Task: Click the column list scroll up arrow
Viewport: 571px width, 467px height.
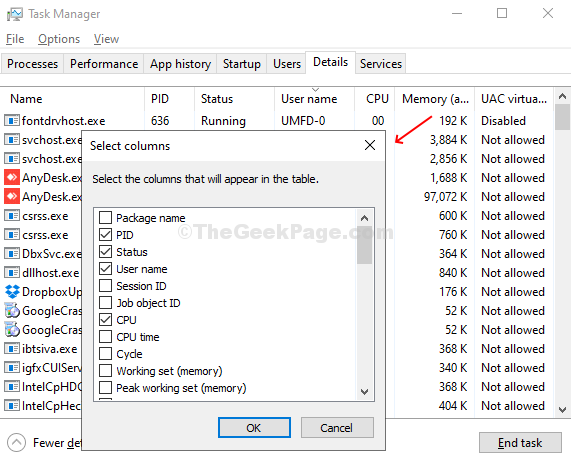Action: 364,218
